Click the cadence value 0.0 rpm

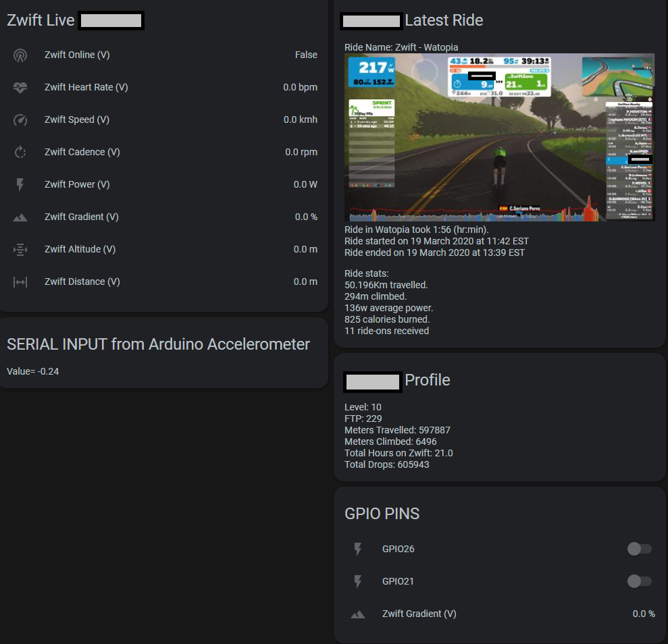[301, 152]
